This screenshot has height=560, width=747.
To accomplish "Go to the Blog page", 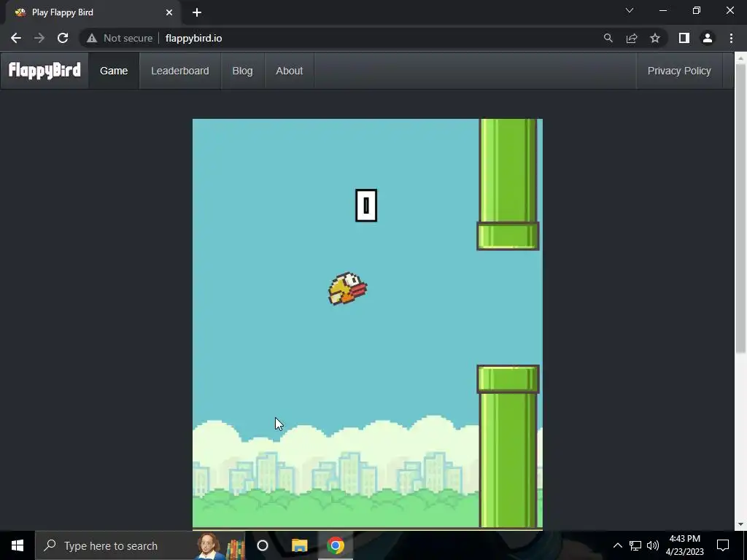I will click(x=242, y=71).
